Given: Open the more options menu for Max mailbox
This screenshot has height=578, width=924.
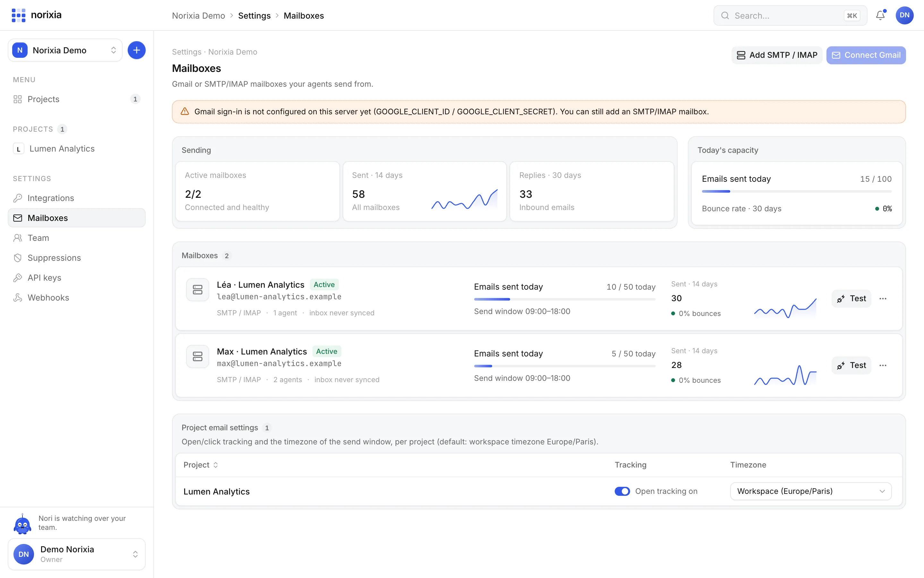Looking at the screenshot, I should (883, 365).
